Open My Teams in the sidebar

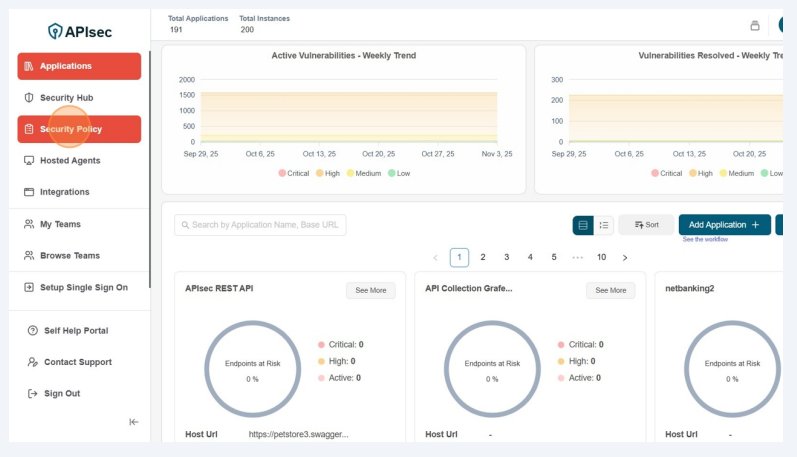point(60,224)
